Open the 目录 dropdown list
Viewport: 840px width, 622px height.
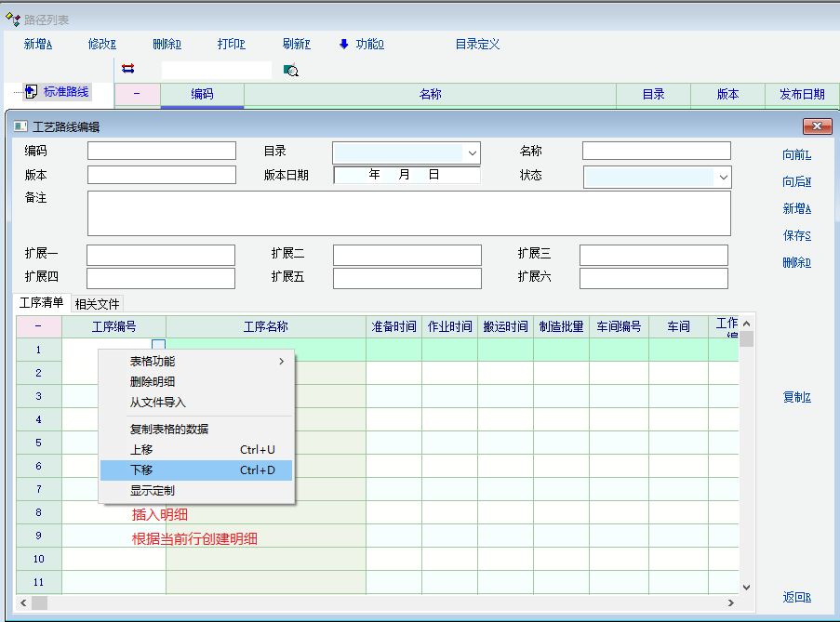click(473, 152)
